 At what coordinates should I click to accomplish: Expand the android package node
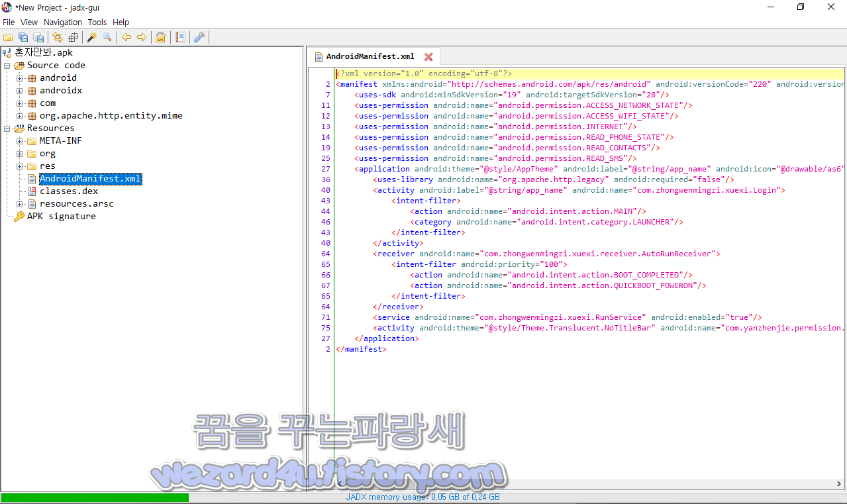(x=20, y=78)
